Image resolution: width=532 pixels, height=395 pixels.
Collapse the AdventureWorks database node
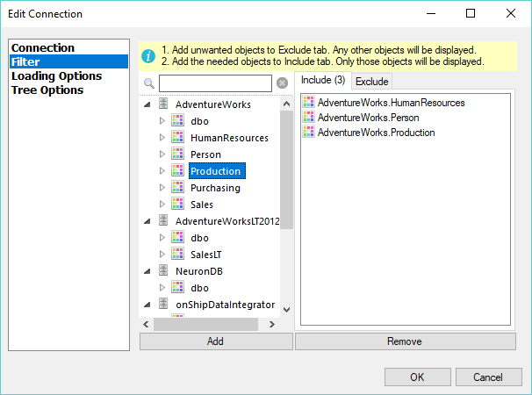coord(147,104)
